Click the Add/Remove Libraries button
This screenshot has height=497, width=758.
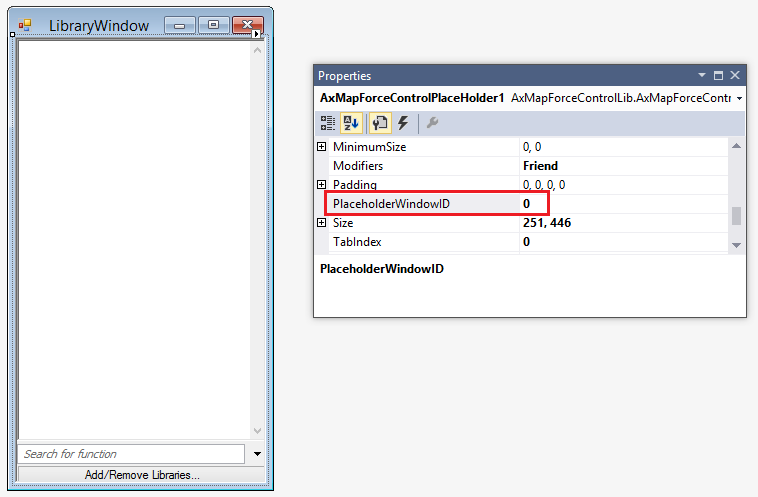141,475
